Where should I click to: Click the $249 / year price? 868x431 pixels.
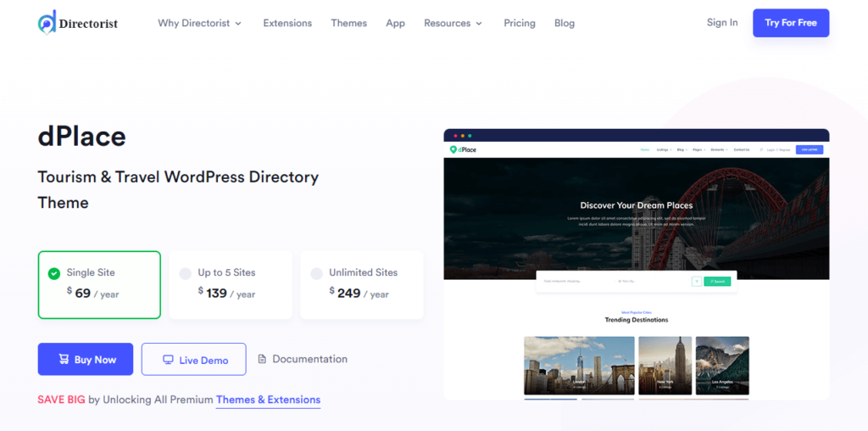[359, 293]
